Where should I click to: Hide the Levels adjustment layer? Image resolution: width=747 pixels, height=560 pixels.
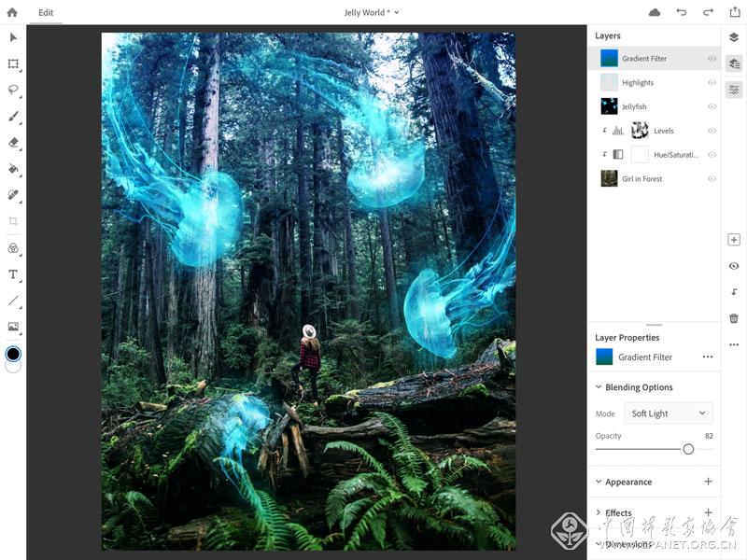[712, 131]
